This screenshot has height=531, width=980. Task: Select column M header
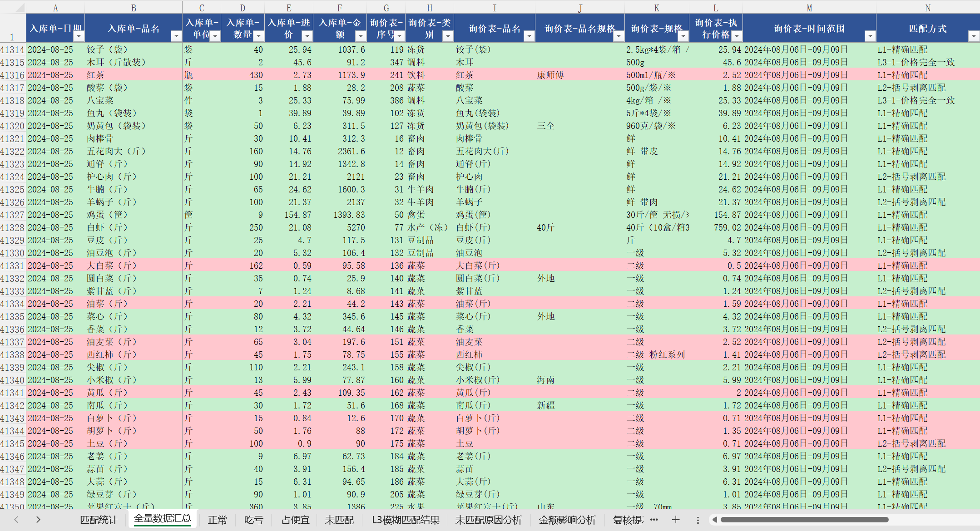[809, 8]
